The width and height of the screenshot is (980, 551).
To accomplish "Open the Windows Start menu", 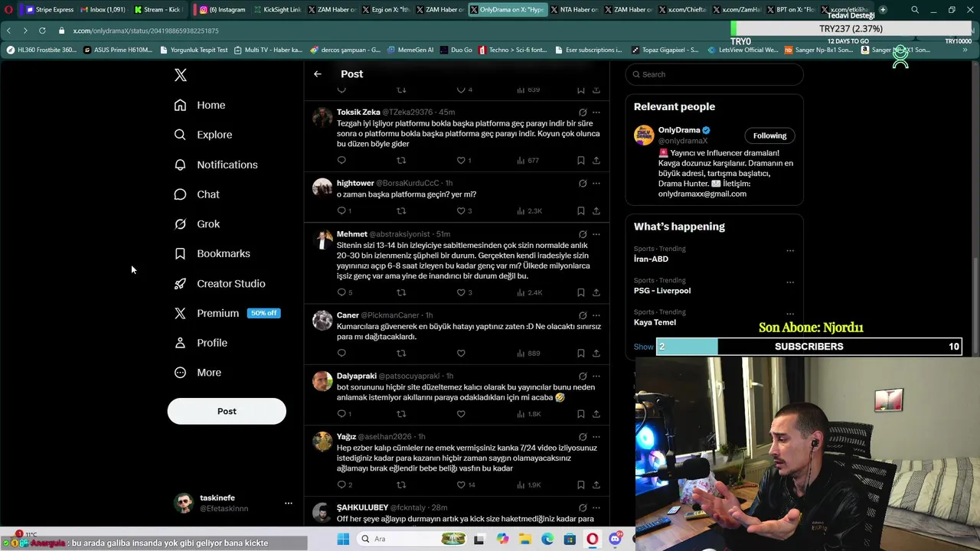I will [343, 539].
